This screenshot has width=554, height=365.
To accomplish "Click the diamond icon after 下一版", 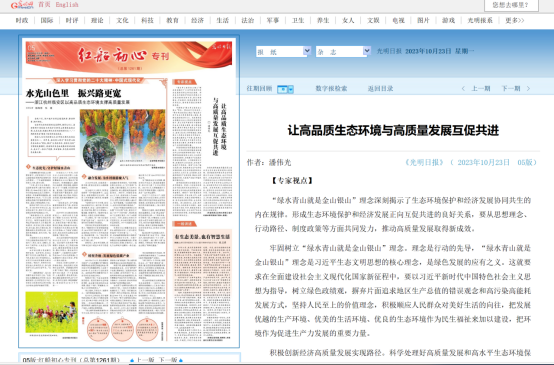I will click(181, 361).
